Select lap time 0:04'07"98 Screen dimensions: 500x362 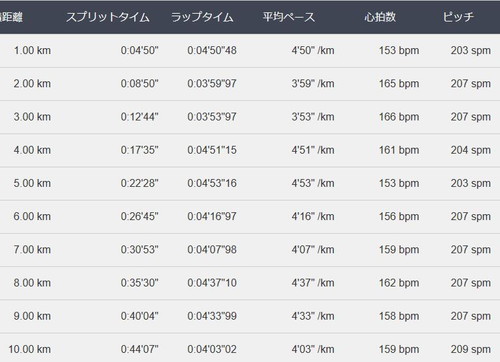pos(212,250)
